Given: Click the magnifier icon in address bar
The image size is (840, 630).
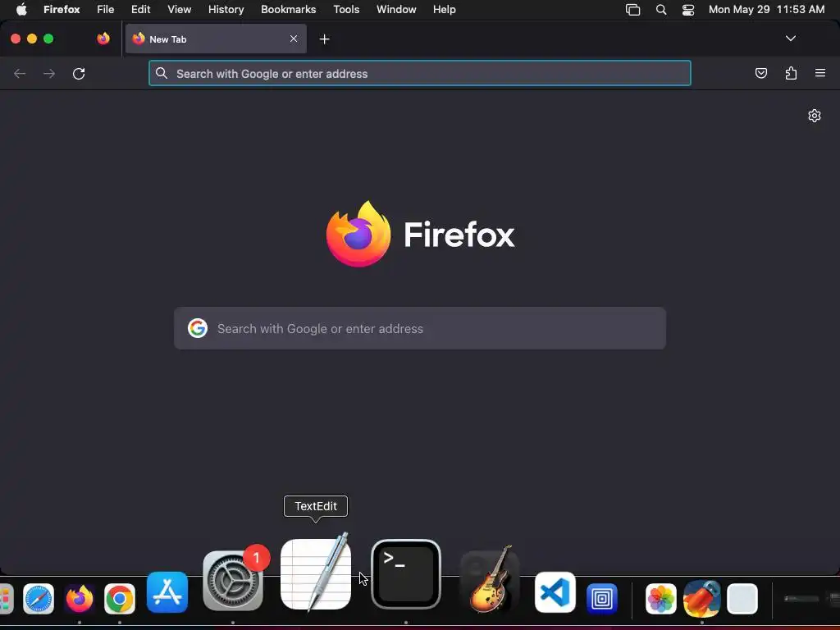Looking at the screenshot, I should pyautogui.click(x=162, y=73).
